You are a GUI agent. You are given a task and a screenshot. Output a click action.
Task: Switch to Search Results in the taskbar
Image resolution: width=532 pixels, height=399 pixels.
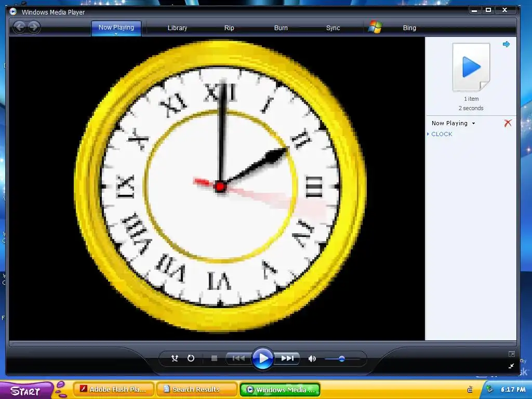coord(196,390)
